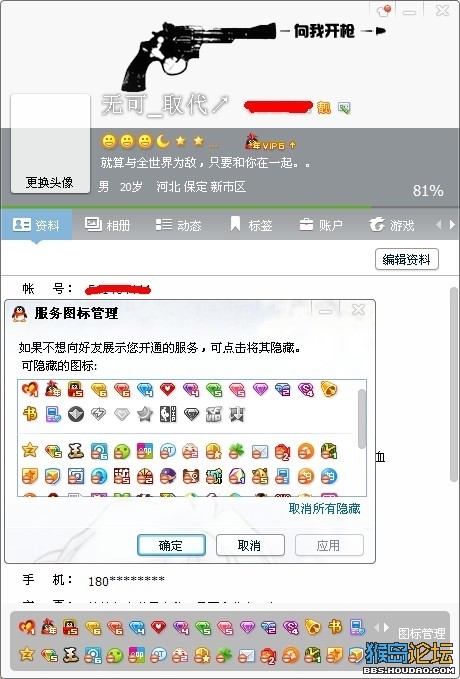460x679 pixels.
Task: Show more tabs with the right arrow
Action: pos(452,224)
